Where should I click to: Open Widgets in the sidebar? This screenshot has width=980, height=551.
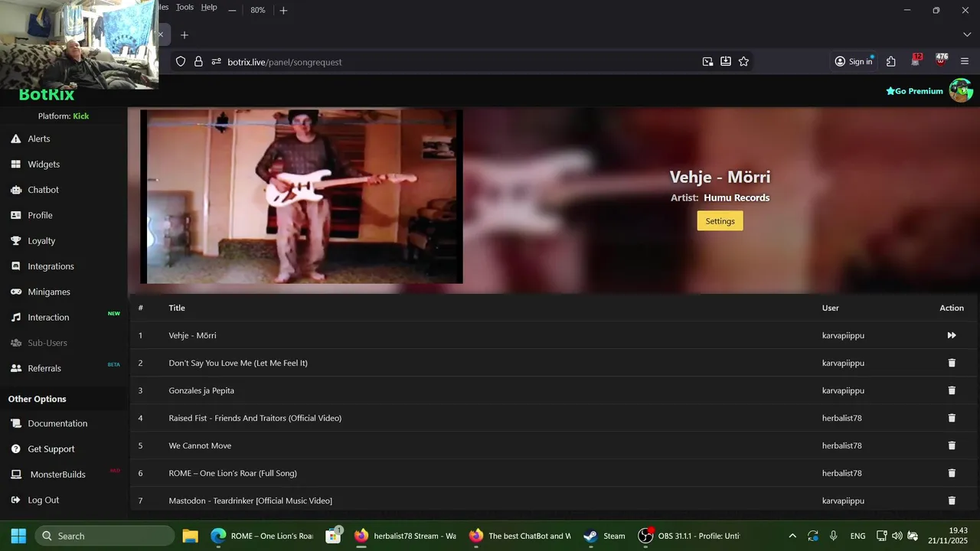(44, 165)
